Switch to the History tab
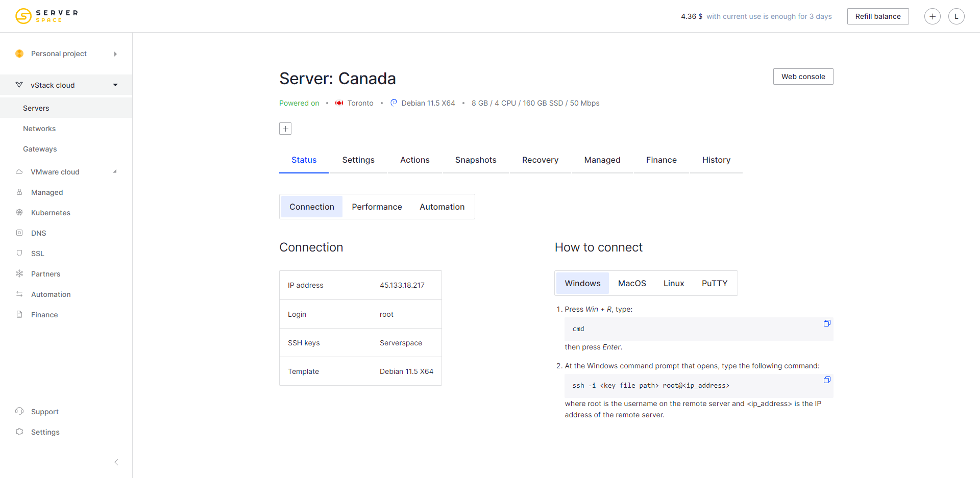Viewport: 980px width, 478px height. click(716, 160)
